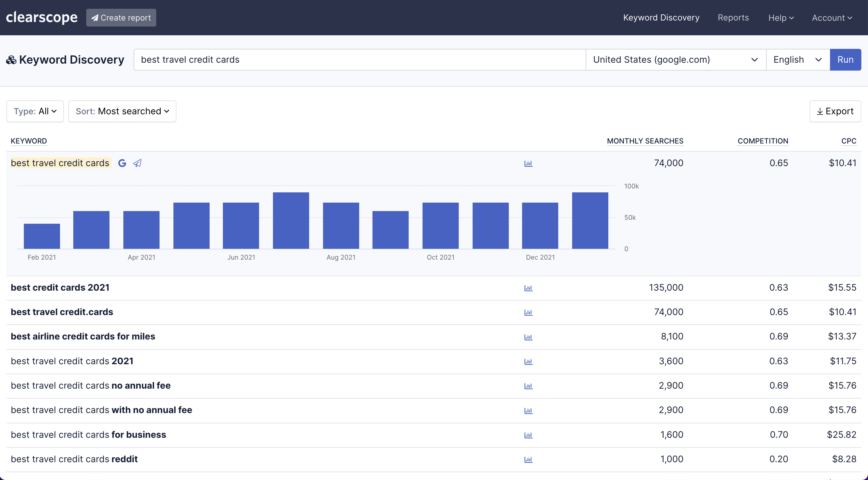Collapse the trend chart for best travel credit cards
This screenshot has height=480, width=868.
pyautogui.click(x=528, y=163)
